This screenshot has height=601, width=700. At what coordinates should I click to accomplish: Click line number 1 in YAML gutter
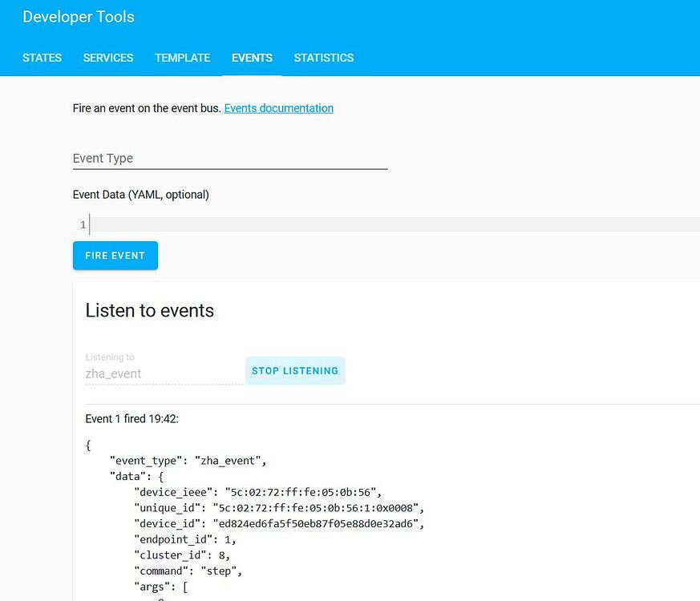[83, 225]
